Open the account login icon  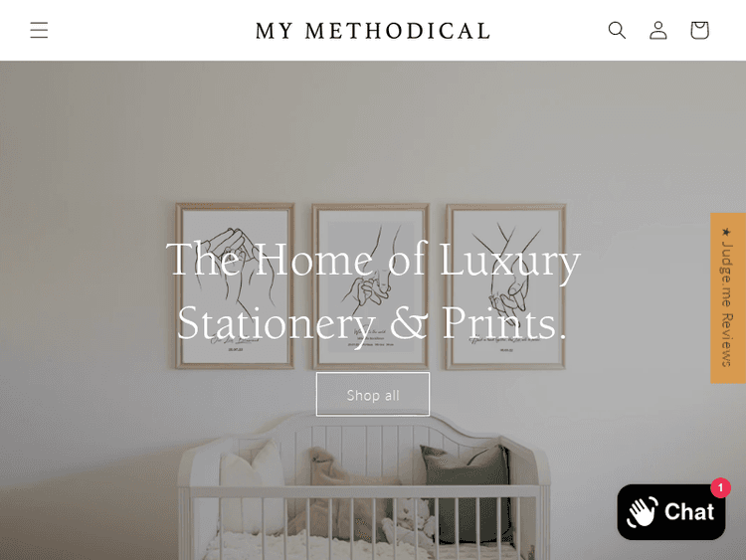[658, 30]
